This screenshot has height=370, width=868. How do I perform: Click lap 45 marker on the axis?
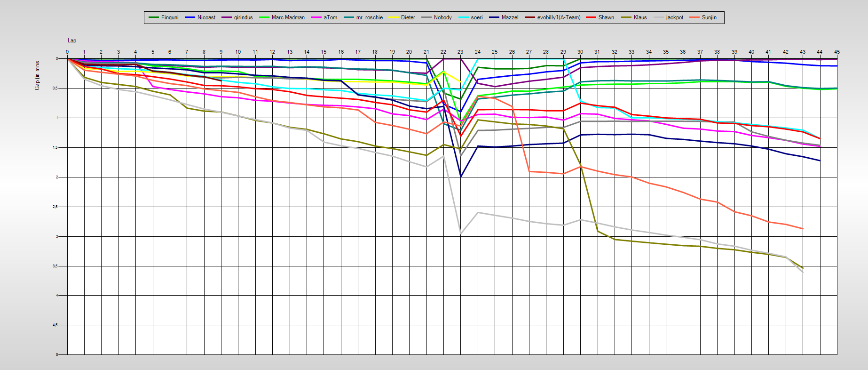[x=836, y=52]
